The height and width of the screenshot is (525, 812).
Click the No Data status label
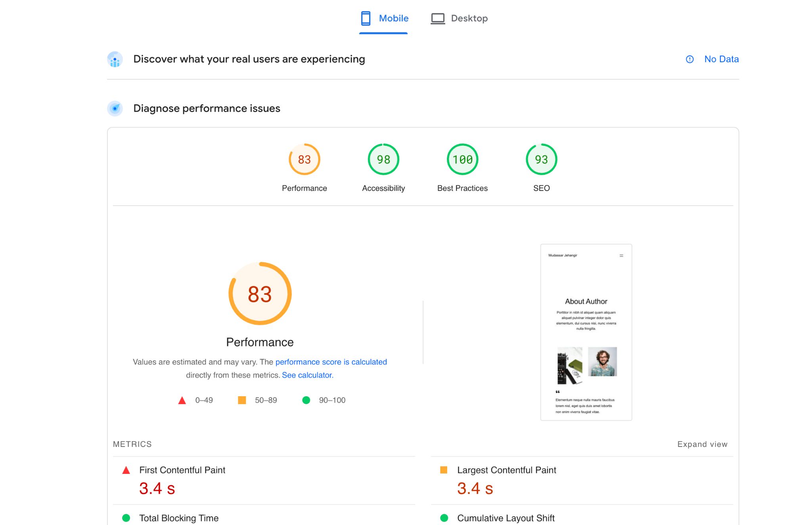click(721, 58)
